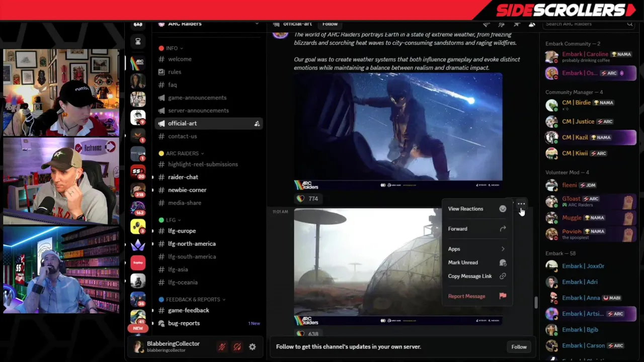Screen dimensions: 644x362
Task: Open pinned messages icon in header
Action: coord(517,24)
